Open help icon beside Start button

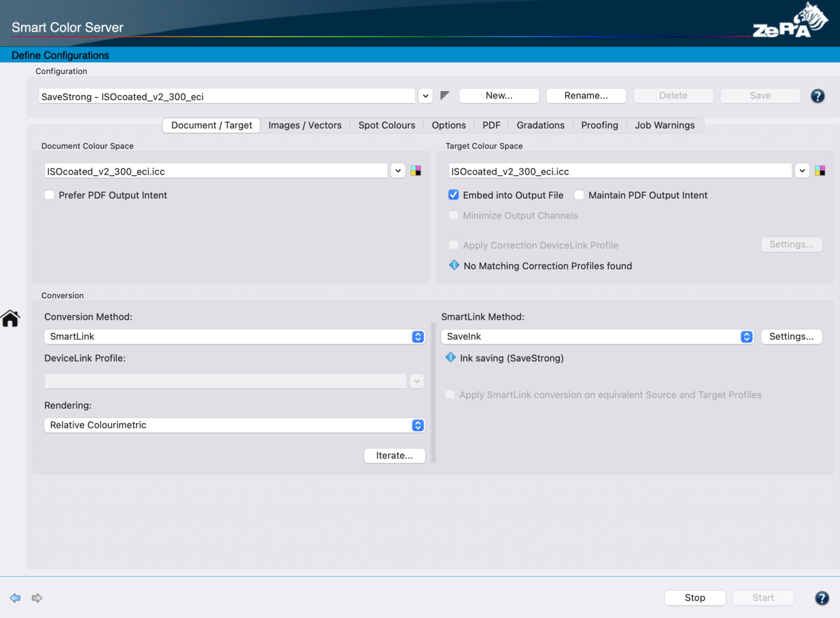pyautogui.click(x=822, y=598)
